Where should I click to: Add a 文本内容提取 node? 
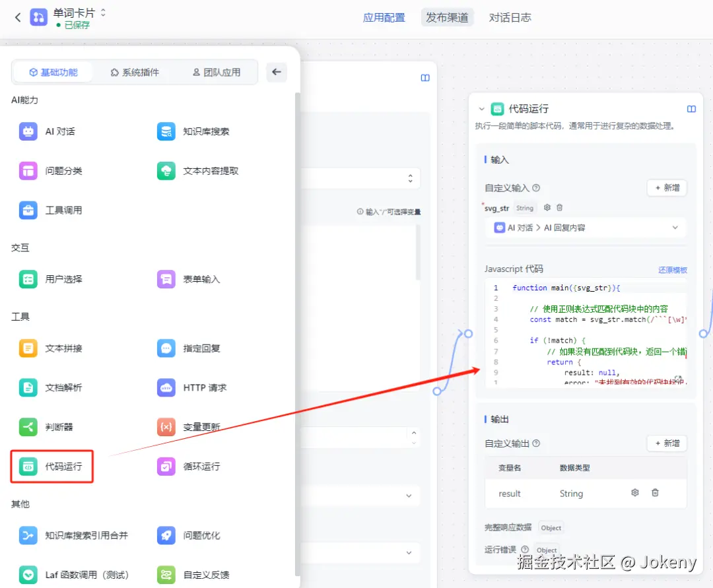[198, 171]
